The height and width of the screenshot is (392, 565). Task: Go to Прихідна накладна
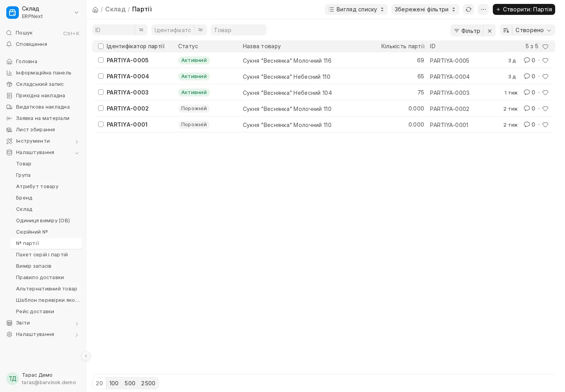point(43,96)
